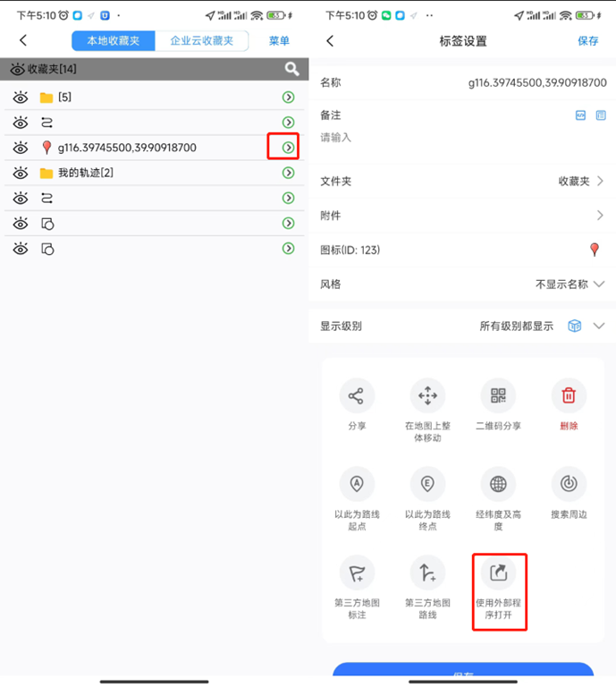This screenshot has height=687, width=616.
Task: Tap the 备注 remark input field
Action: click(462, 138)
